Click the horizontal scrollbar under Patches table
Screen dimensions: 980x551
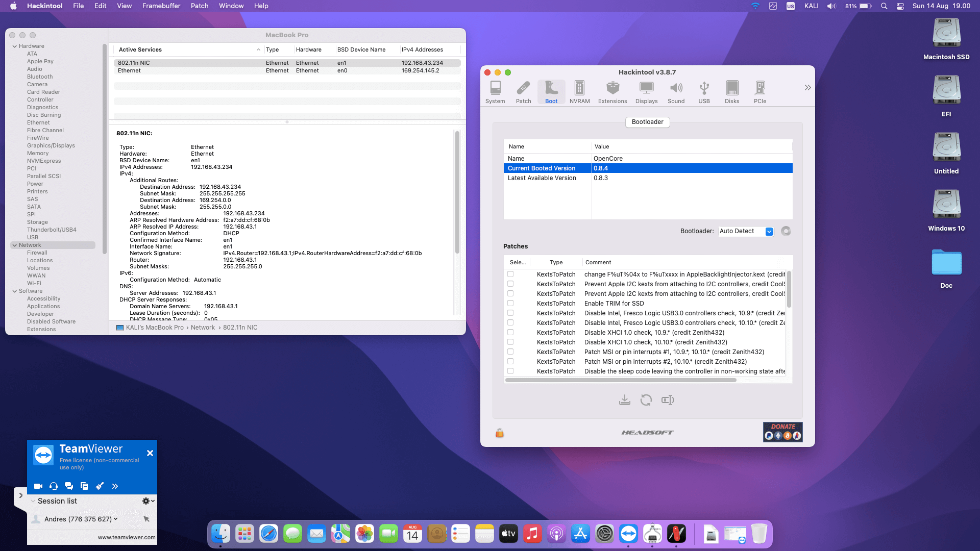pos(620,380)
